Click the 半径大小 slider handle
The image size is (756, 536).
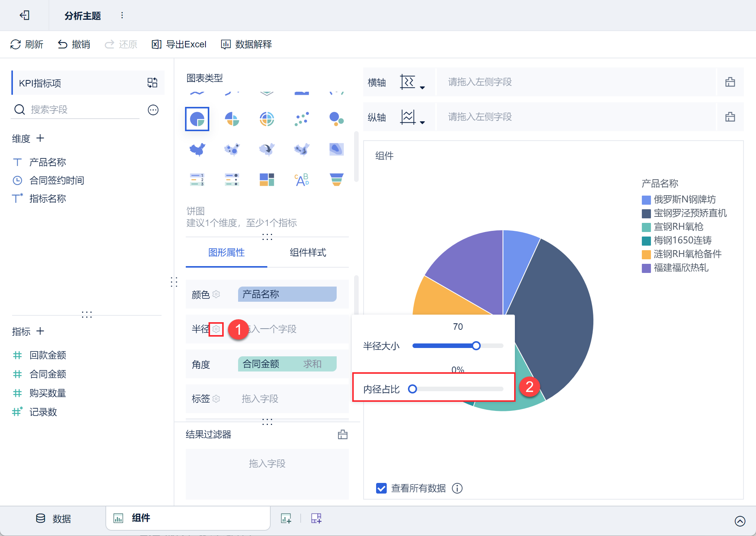(x=476, y=346)
